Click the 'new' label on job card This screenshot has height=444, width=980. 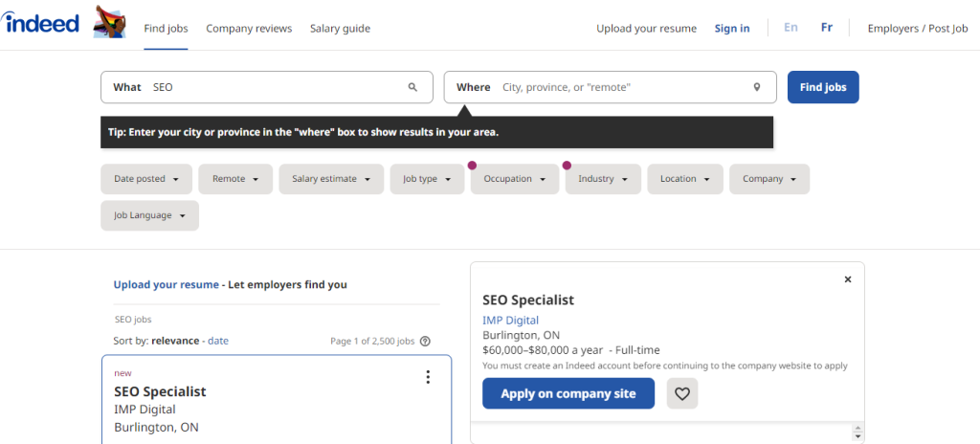click(x=122, y=373)
